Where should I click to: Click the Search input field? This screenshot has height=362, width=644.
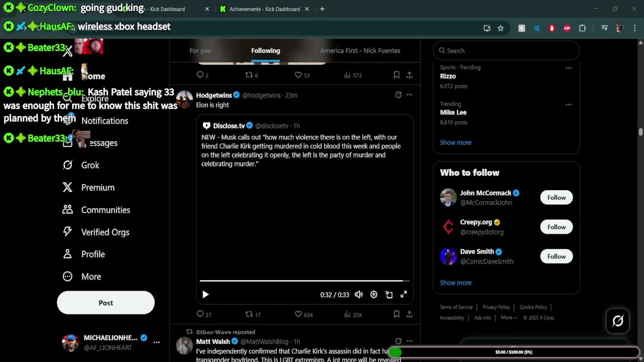point(507,50)
